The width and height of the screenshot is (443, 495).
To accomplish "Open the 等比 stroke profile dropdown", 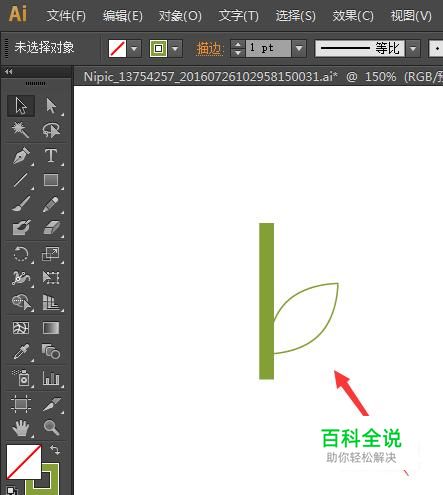I will (x=413, y=49).
